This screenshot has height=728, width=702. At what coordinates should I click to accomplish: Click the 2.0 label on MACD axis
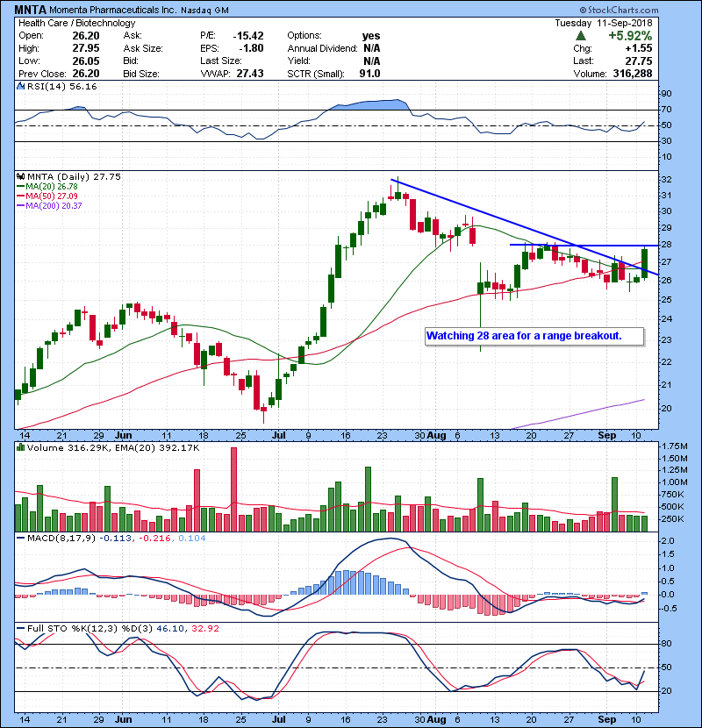[x=668, y=541]
